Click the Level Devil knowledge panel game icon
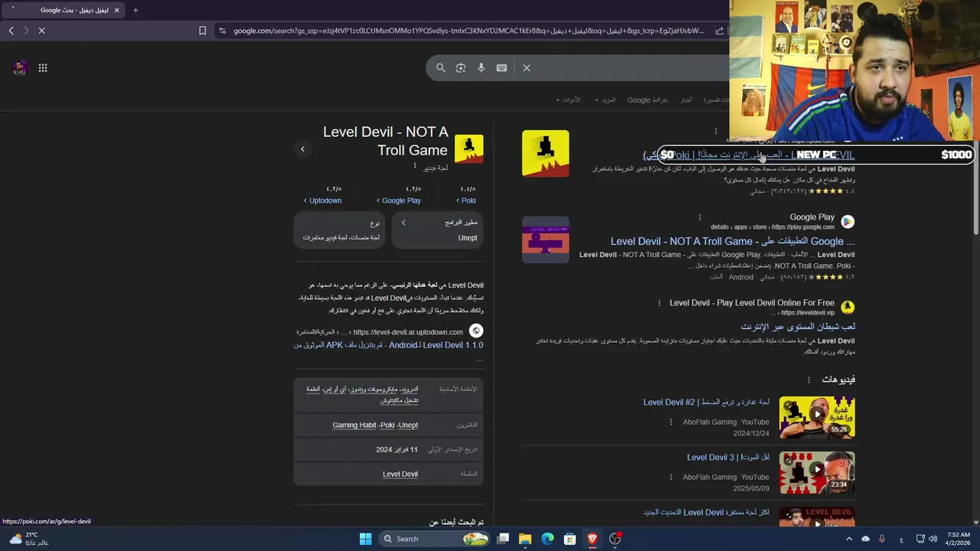This screenshot has width=980, height=551. point(469,148)
